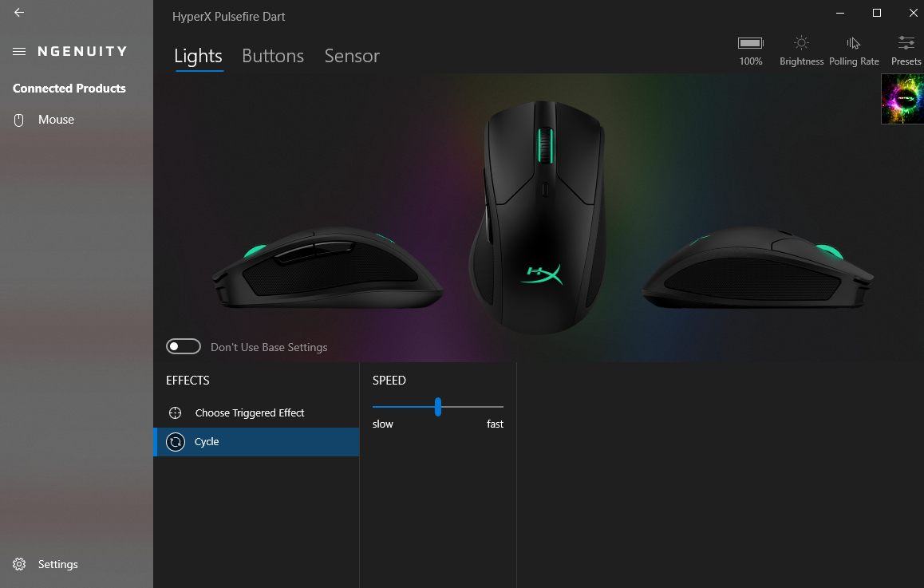Select the Mouse device icon in sidebar
This screenshot has width=924, height=588.
pyautogui.click(x=19, y=120)
